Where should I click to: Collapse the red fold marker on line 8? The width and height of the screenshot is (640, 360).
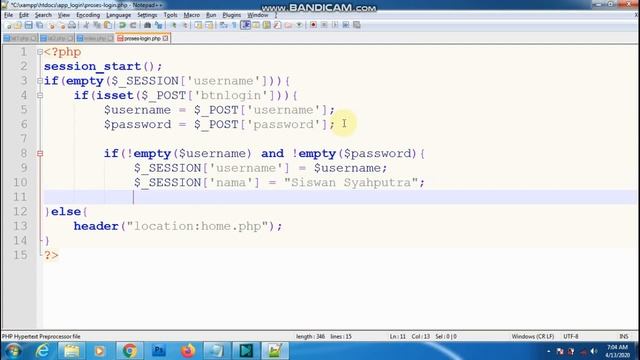coord(40,153)
